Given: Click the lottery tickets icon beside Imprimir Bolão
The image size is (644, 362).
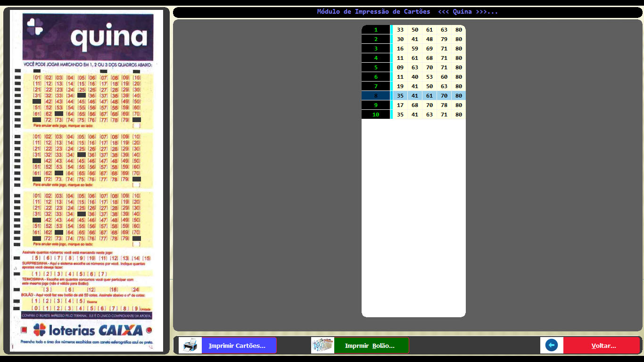Looking at the screenshot, I should (322, 346).
